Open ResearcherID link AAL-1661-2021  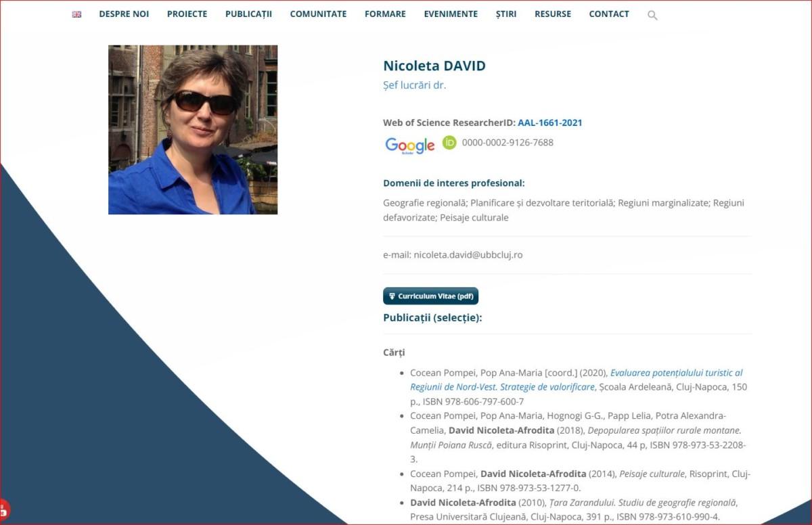(x=549, y=123)
